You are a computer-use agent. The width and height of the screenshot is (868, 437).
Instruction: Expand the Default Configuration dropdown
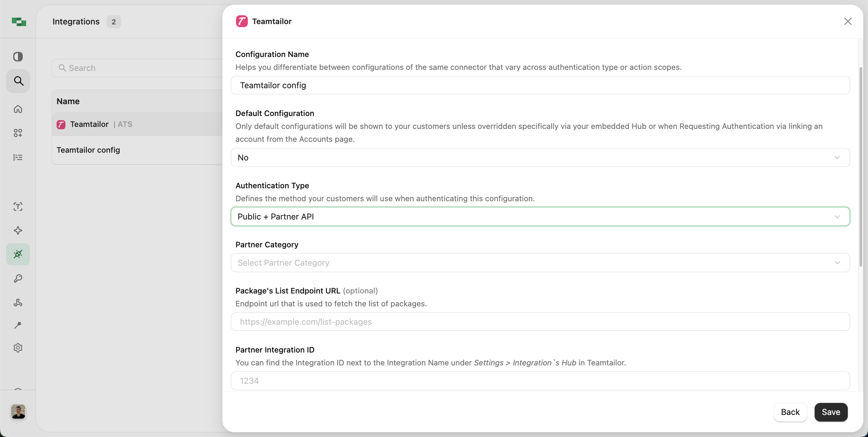[x=540, y=157]
